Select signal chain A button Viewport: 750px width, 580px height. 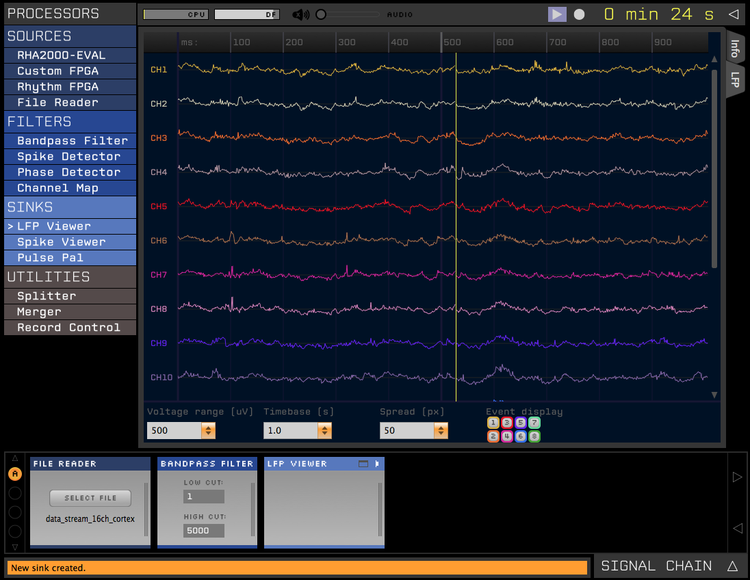click(14, 474)
